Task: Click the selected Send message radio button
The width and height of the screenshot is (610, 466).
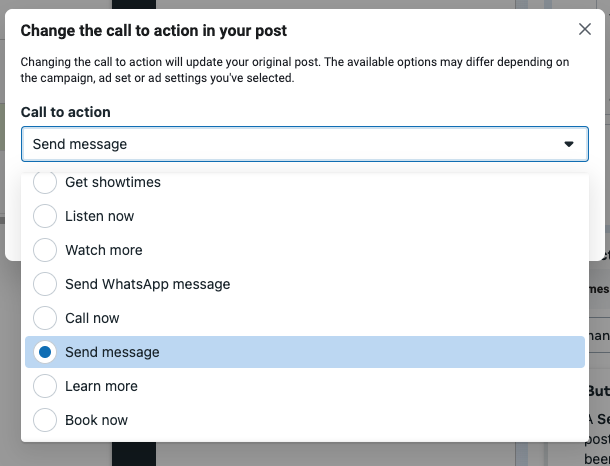Action: pyautogui.click(x=45, y=352)
